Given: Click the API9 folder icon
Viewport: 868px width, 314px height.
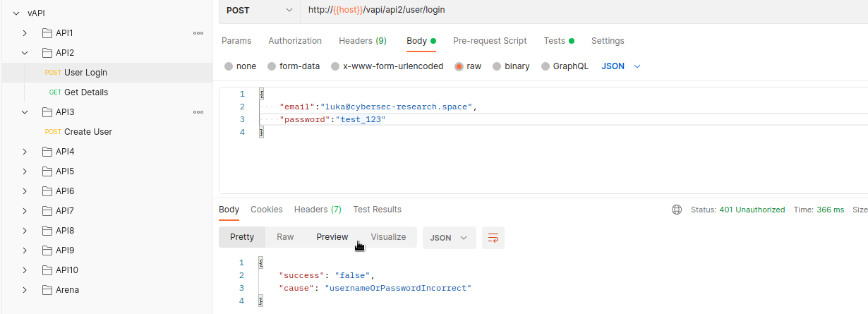Looking at the screenshot, I should 47,250.
